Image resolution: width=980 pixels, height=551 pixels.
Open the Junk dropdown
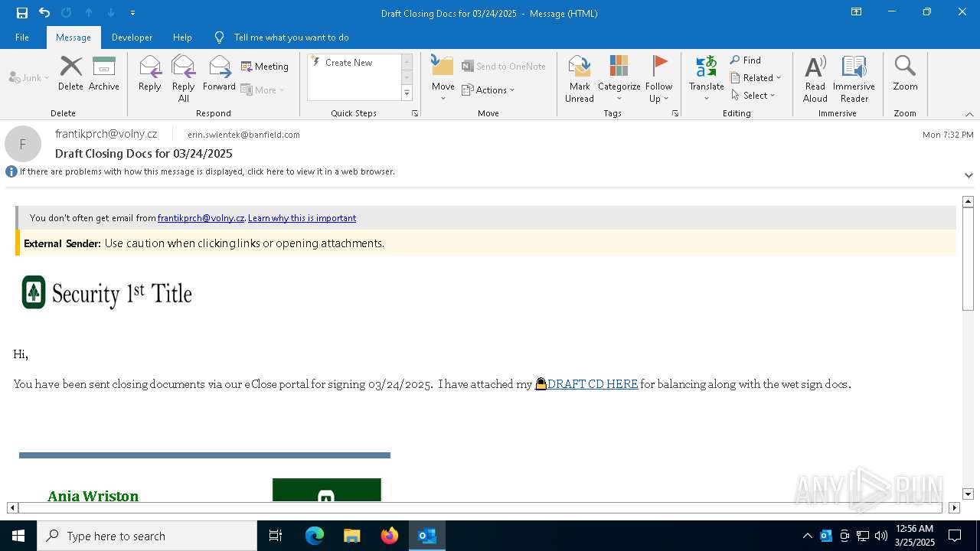pos(29,77)
